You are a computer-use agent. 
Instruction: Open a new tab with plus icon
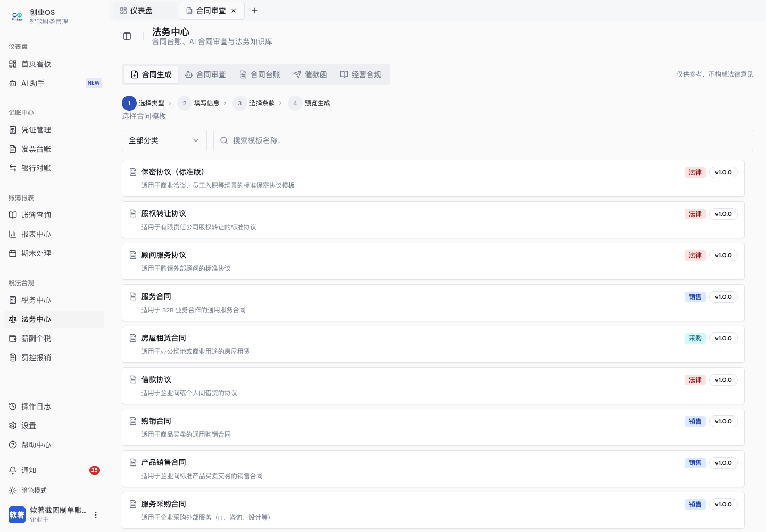coord(255,11)
